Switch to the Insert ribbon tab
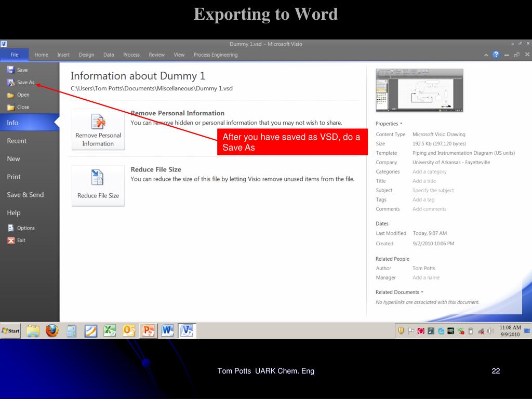Screen dimensions: 532x399 [63, 55]
